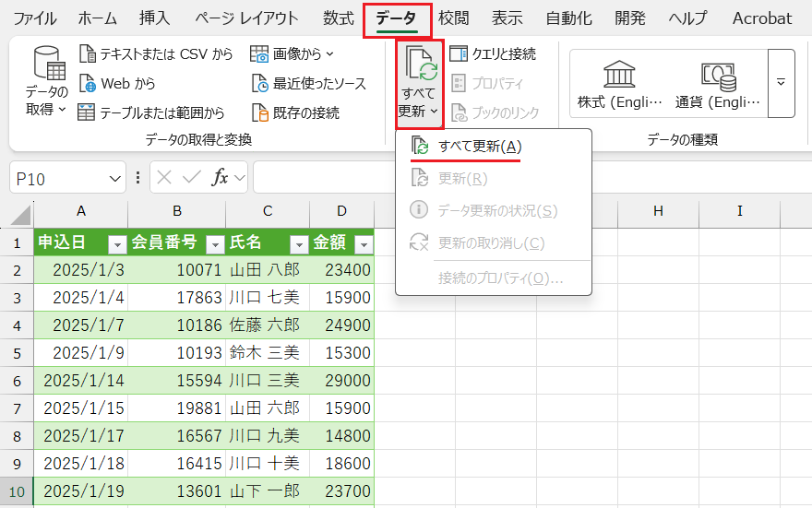The image size is (812, 508).
Task: Choose すべて更新(A) in dropdown menu
Action: pyautogui.click(x=494, y=147)
